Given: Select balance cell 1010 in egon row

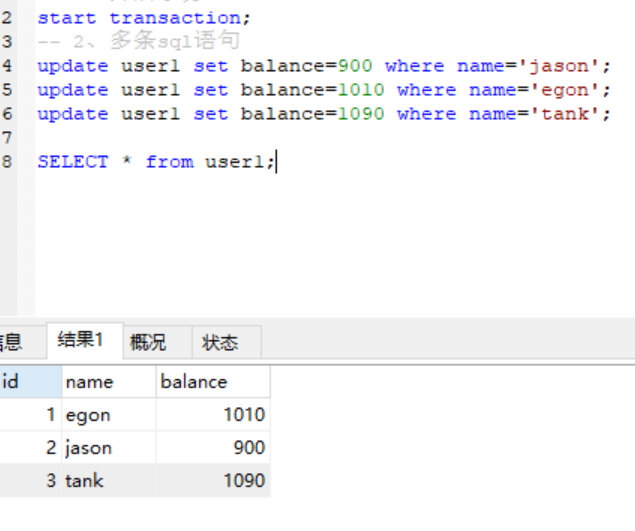Looking at the screenshot, I should tap(213, 415).
